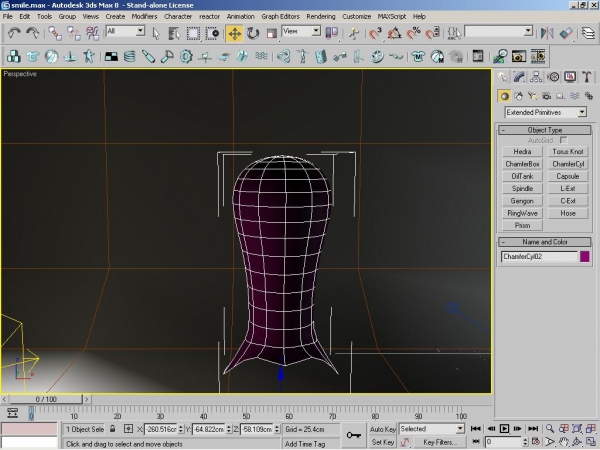Click the Undo arrow icon
Viewport: 600px width, 450px height.
point(14,33)
